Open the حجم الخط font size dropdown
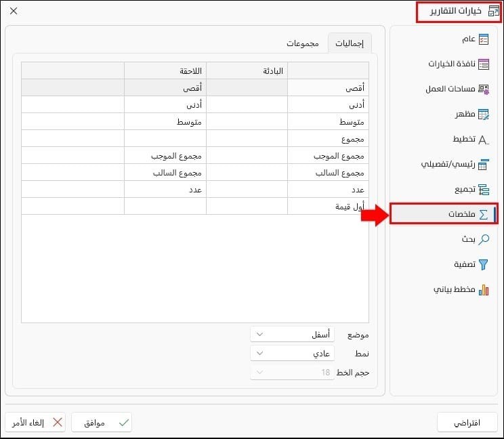The image size is (504, 439). pos(292,372)
